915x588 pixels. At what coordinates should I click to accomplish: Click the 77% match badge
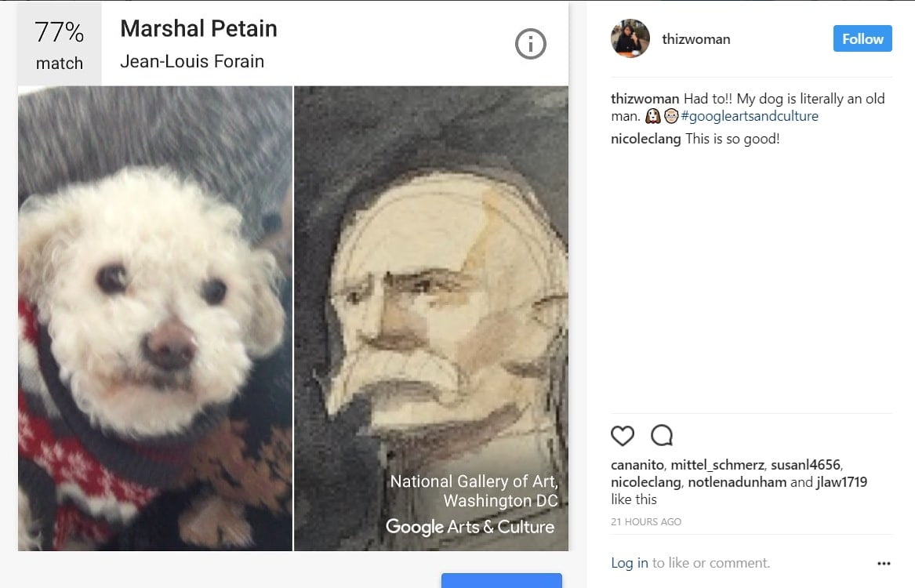(x=60, y=44)
